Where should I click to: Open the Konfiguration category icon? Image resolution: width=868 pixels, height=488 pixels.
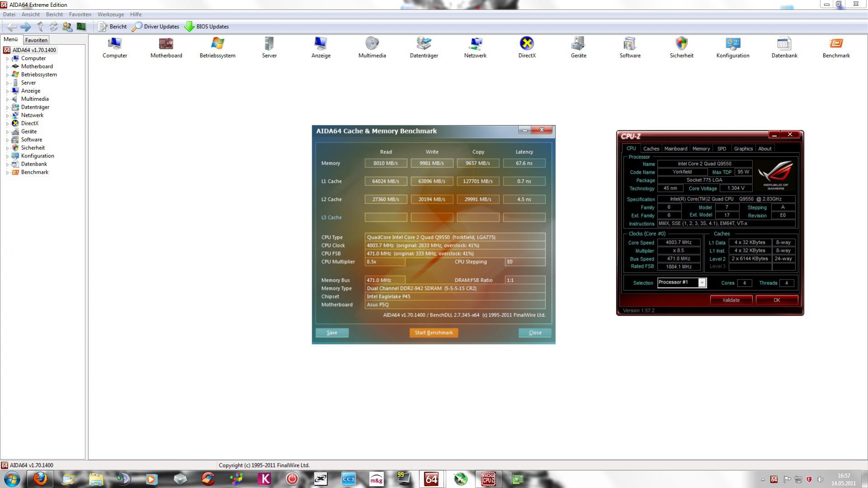tap(733, 47)
